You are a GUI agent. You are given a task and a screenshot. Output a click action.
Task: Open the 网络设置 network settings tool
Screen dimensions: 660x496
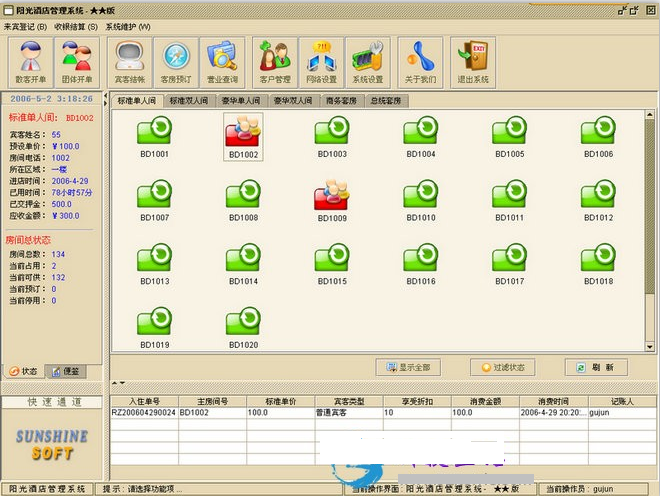[322, 62]
